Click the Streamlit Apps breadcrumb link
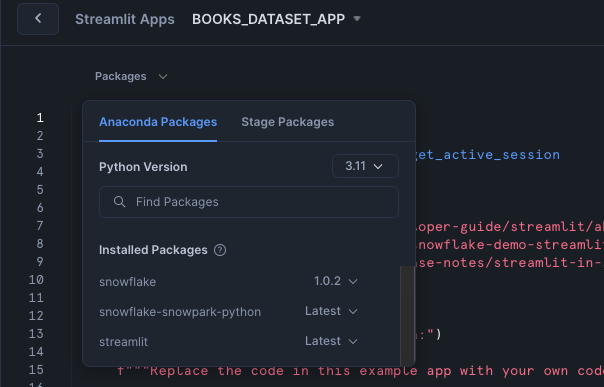604x387 pixels. coord(124,19)
